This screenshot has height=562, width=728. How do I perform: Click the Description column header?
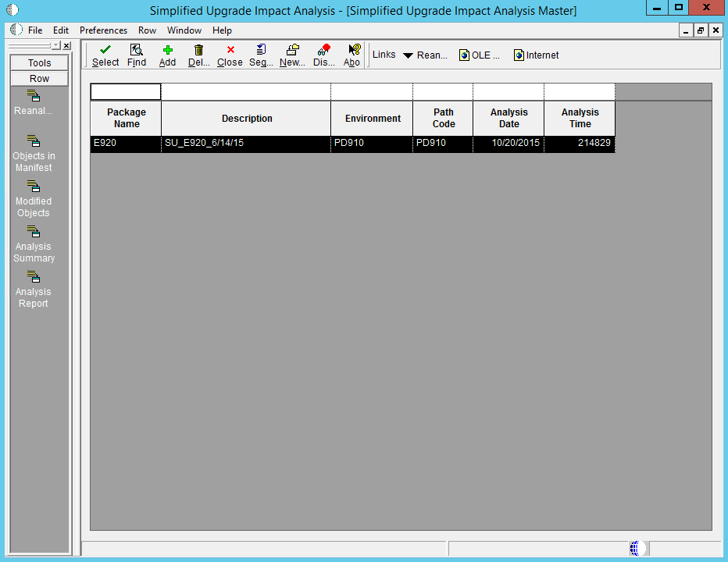246,119
